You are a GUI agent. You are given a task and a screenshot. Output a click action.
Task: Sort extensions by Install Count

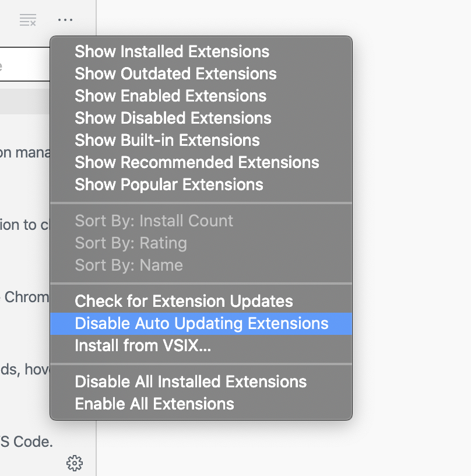[153, 221]
